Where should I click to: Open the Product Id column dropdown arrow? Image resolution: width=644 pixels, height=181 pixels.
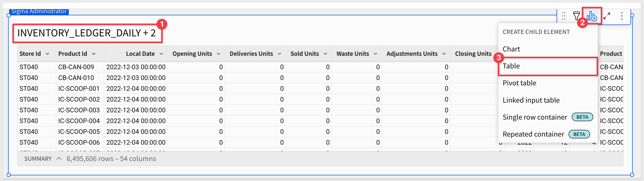tap(94, 54)
